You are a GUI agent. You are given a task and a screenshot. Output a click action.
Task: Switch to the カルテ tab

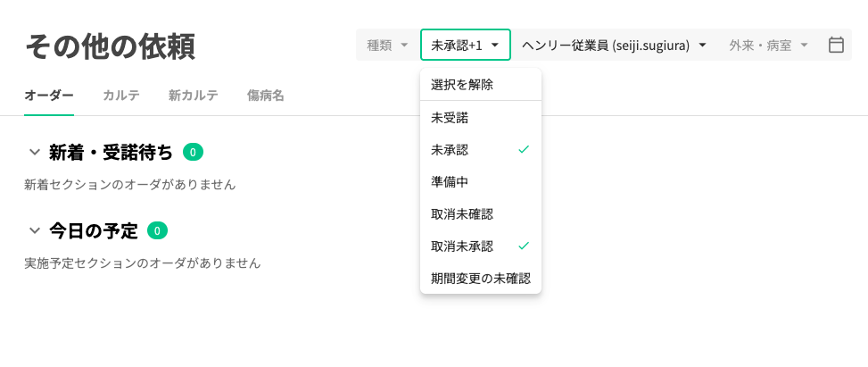pyautogui.click(x=121, y=96)
